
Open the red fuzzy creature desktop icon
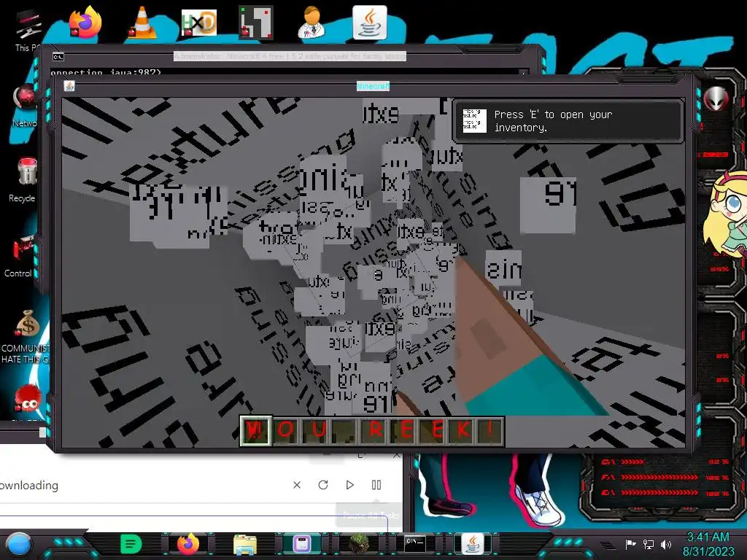coord(28,399)
